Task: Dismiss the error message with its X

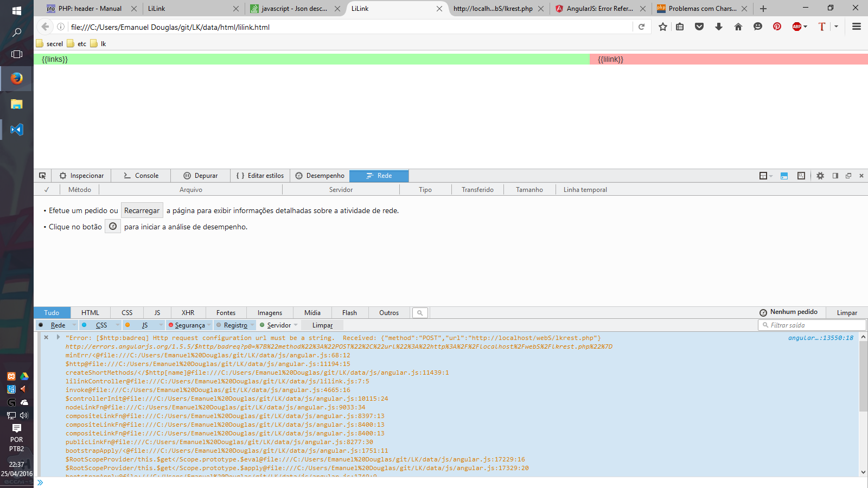Action: click(x=46, y=337)
